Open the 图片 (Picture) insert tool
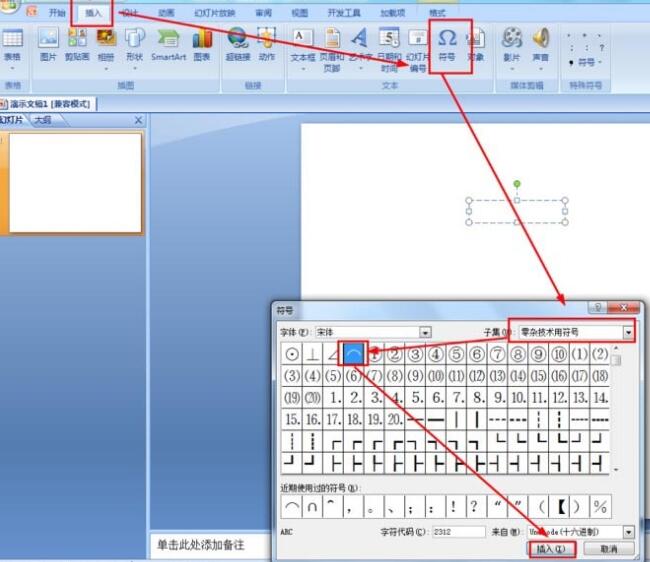Image resolution: width=650 pixels, height=562 pixels. (x=48, y=40)
